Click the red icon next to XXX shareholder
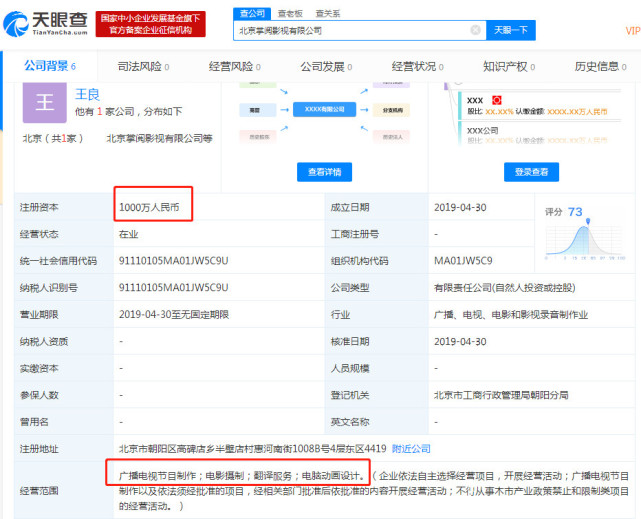The image size is (641, 519). coord(497,100)
